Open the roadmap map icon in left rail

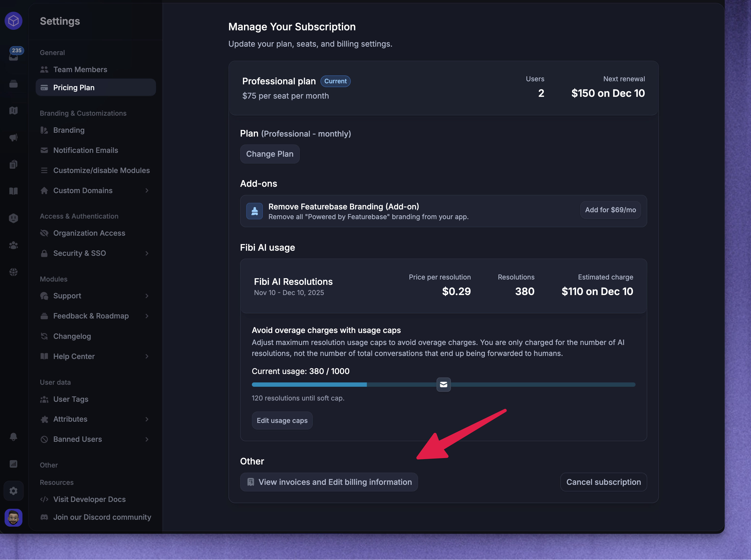pos(14,111)
